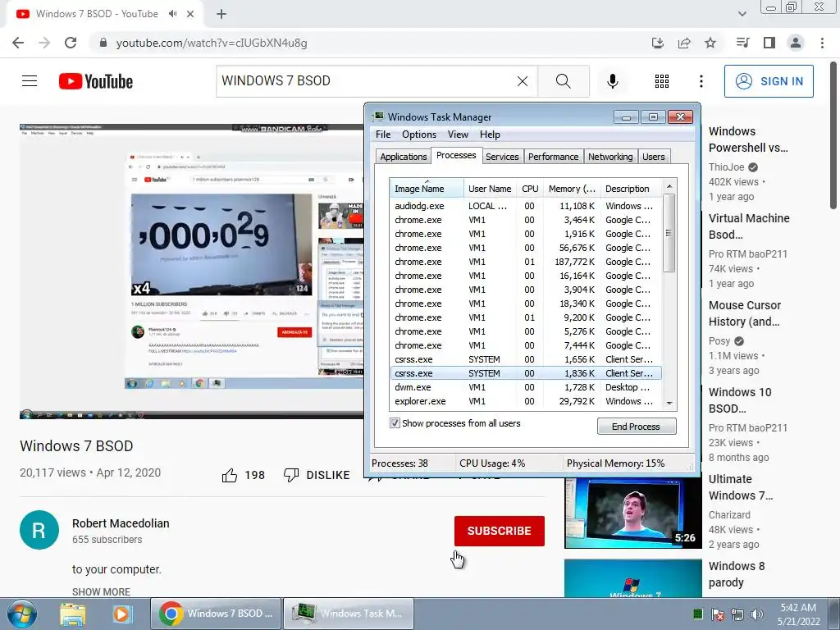Open Task Manager File menu

(x=383, y=135)
